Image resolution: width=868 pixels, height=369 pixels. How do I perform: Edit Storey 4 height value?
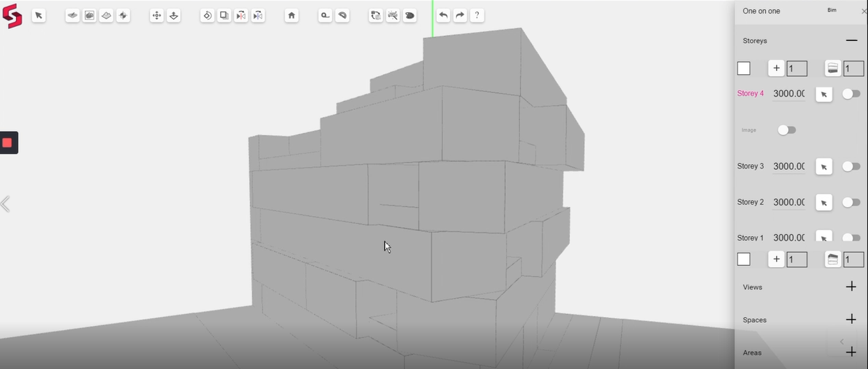pos(789,94)
